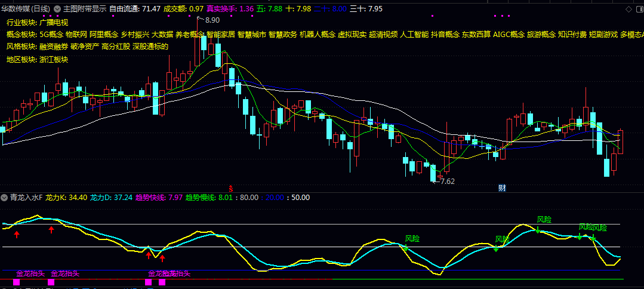Open the dropdown arrow beside 华数传媒(日线)
This screenshot has width=644, height=289.
57,8
